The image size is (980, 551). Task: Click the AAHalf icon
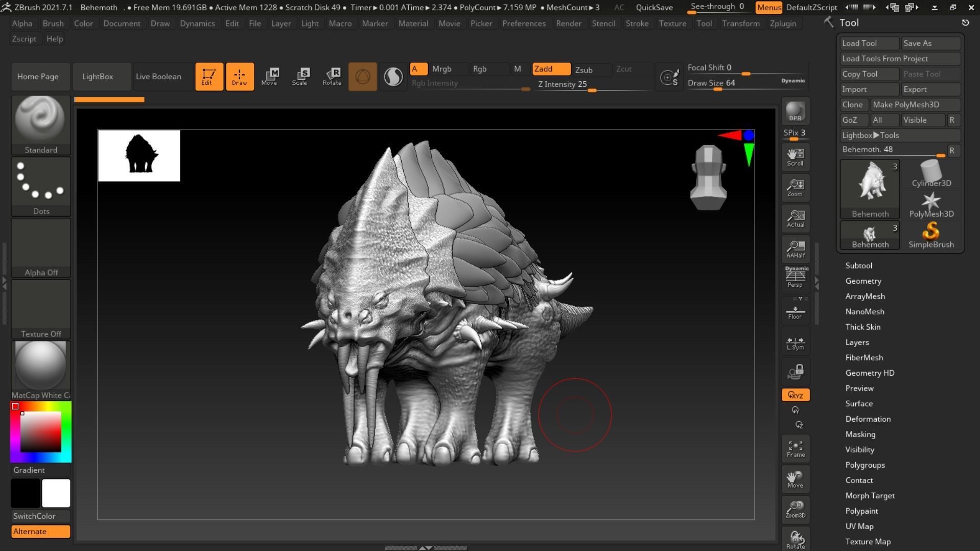[795, 249]
